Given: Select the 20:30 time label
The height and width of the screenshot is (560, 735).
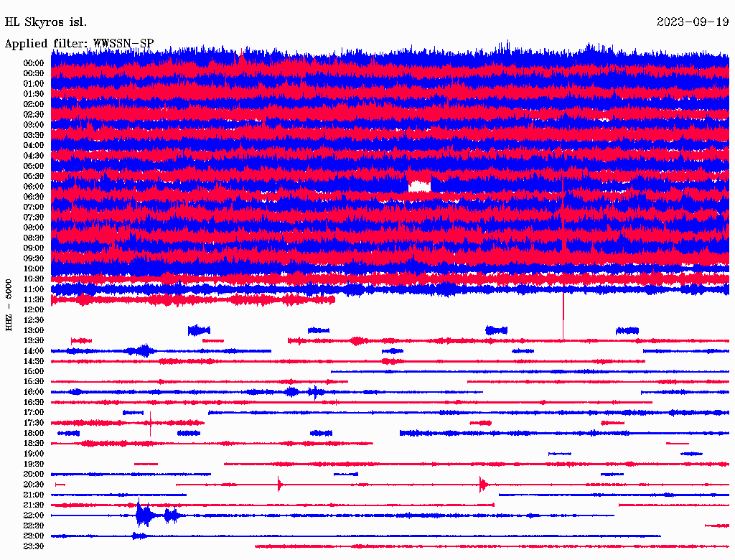Looking at the screenshot, I should (34, 485).
